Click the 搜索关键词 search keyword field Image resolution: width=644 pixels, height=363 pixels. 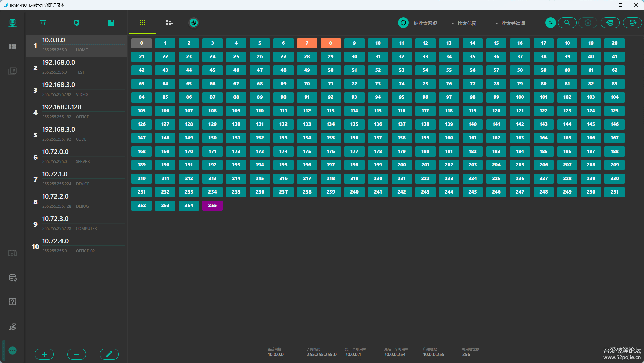click(521, 23)
